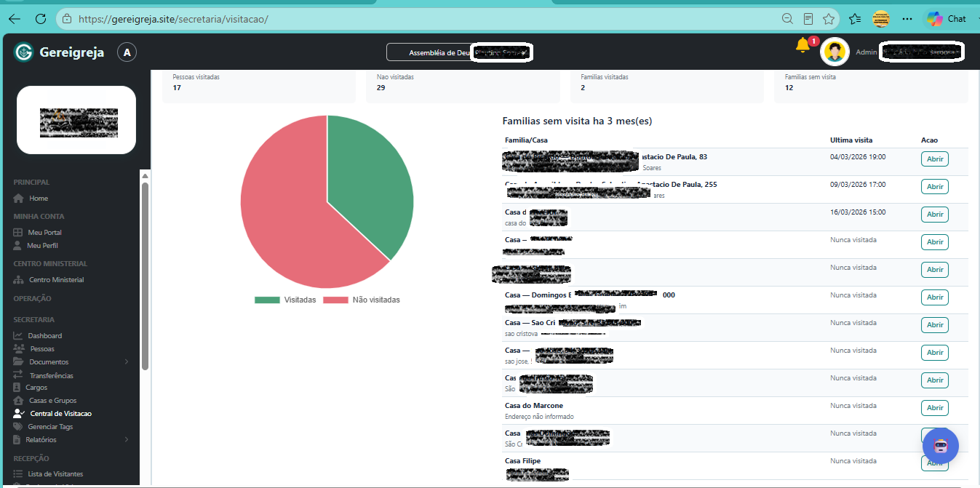Open the church selector Assembléia de Deus
This screenshot has height=488, width=980.
tap(460, 52)
